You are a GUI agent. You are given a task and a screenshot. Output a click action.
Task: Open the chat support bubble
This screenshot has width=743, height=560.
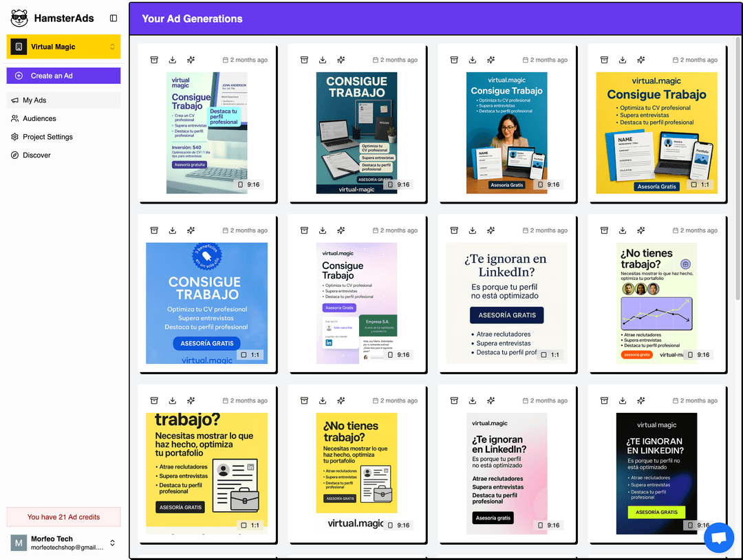click(x=718, y=537)
